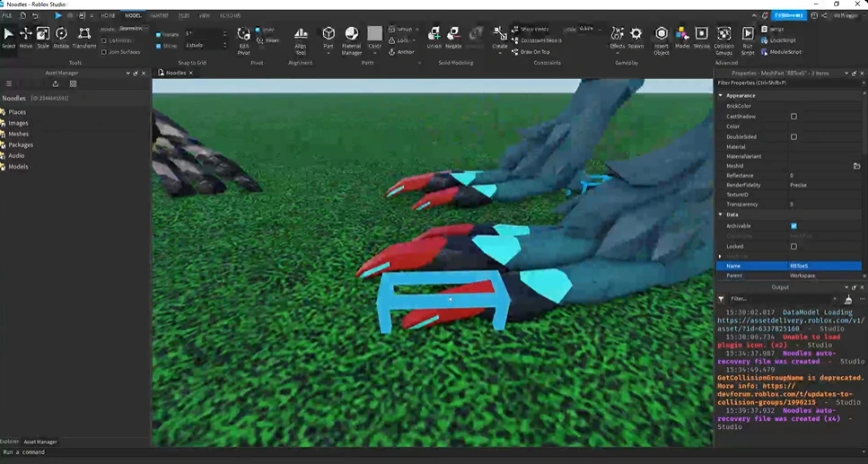
Task: Switch to Explorer bottom tab
Action: [9, 442]
